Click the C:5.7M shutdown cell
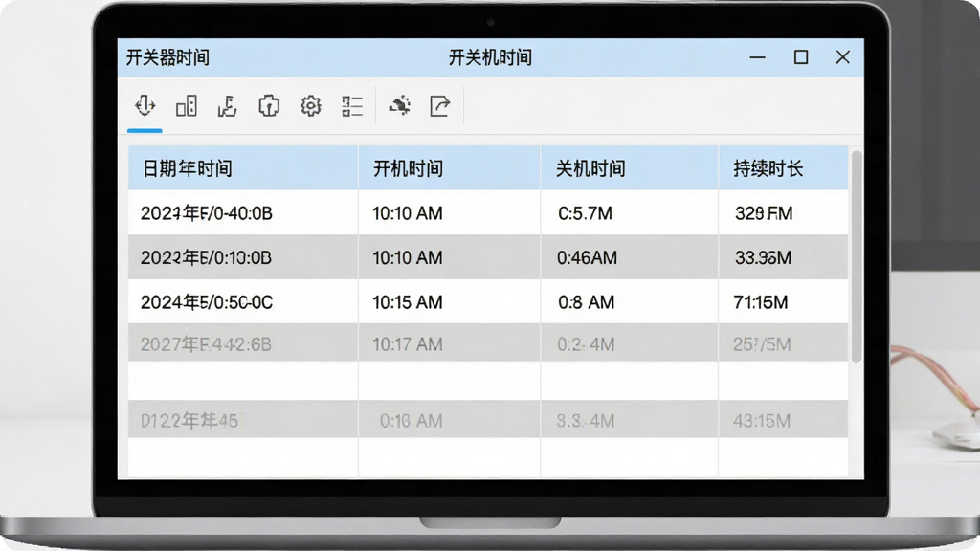The height and width of the screenshot is (551, 980). pyautogui.click(x=630, y=213)
